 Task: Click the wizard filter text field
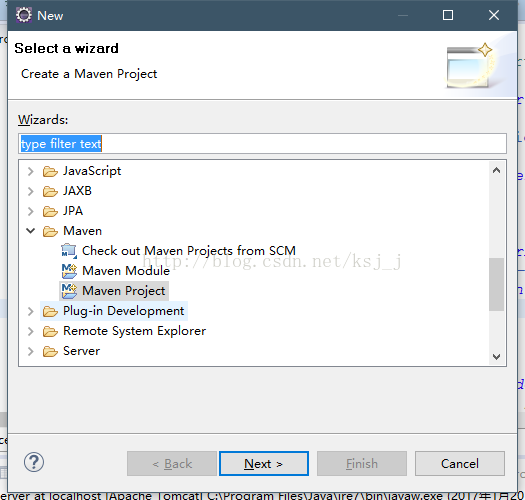coord(262,144)
